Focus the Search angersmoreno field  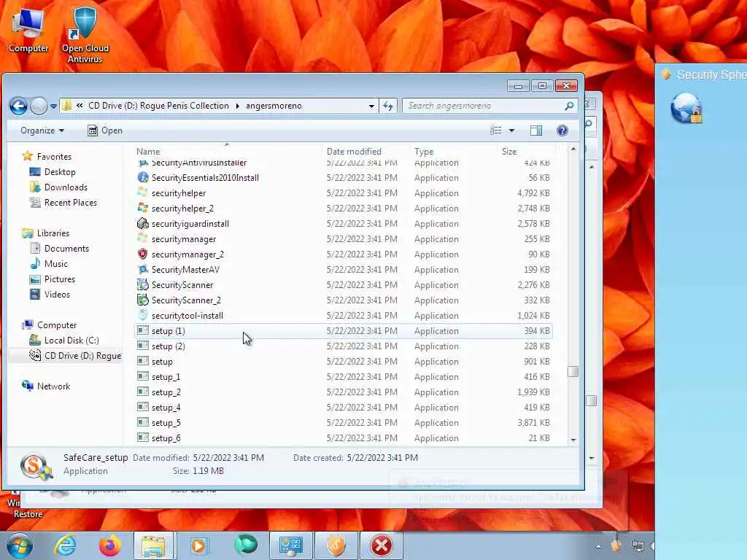point(484,106)
